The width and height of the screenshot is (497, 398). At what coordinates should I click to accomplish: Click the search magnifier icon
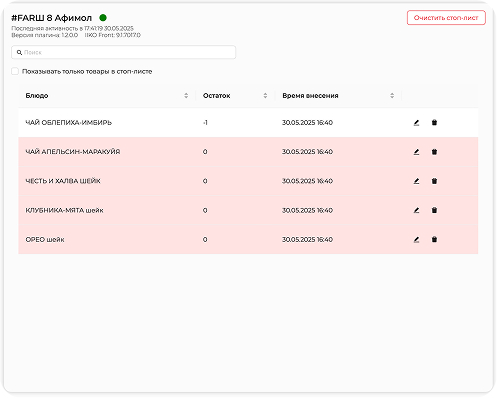pyautogui.click(x=19, y=52)
